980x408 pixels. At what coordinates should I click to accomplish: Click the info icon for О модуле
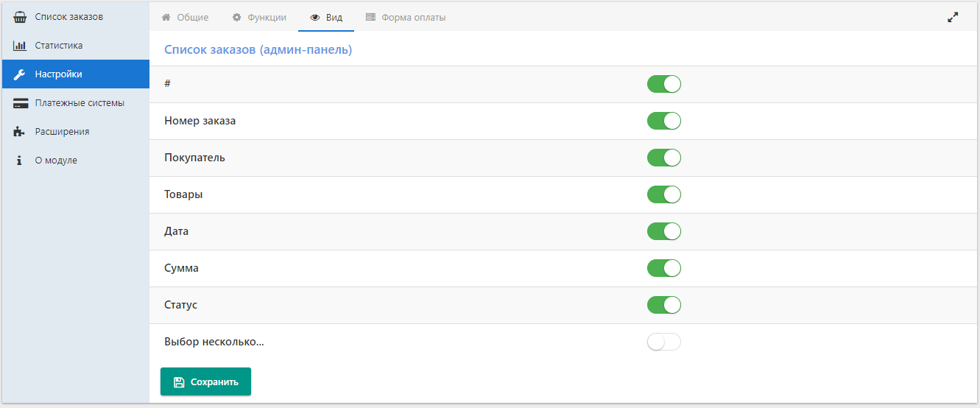(20, 161)
